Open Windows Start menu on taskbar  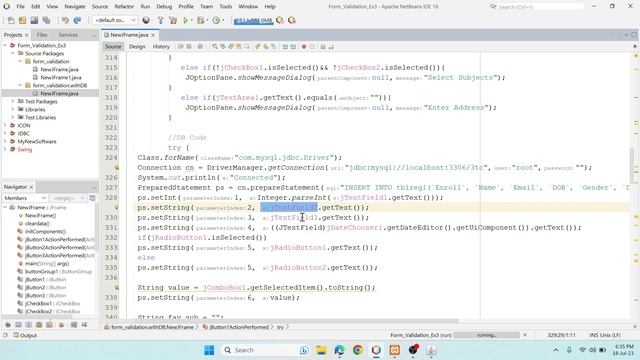209,350
